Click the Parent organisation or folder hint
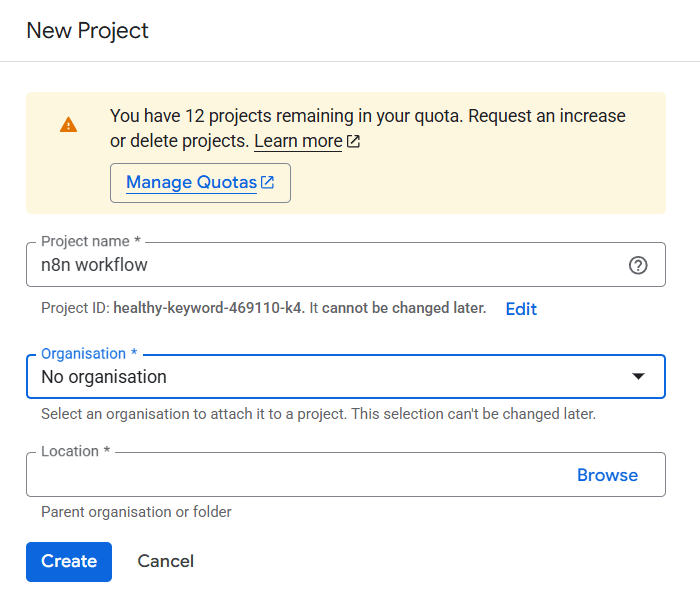This screenshot has width=700, height=615. 136,512
